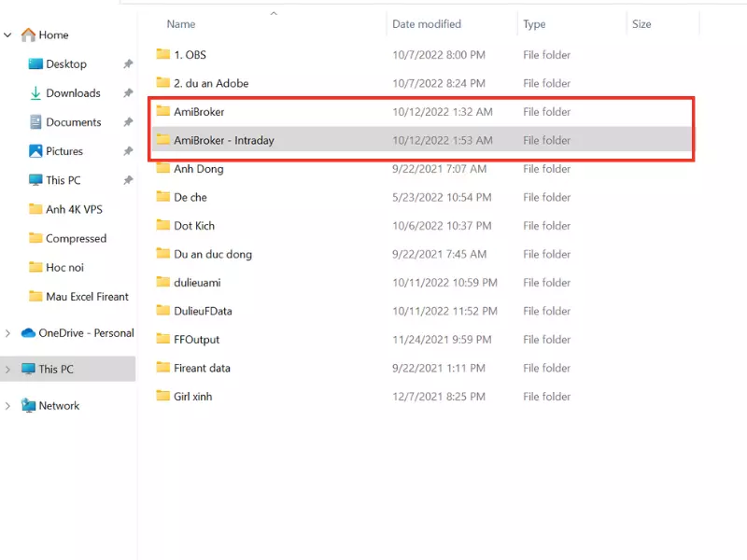Click File folder type of Girl xinh
The height and width of the screenshot is (560, 747).
coord(546,397)
